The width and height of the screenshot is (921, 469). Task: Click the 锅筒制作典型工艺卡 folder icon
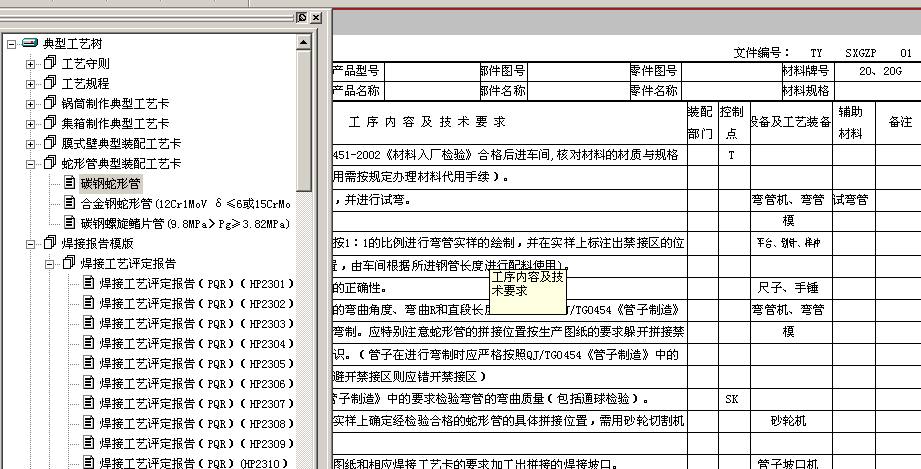[50, 103]
